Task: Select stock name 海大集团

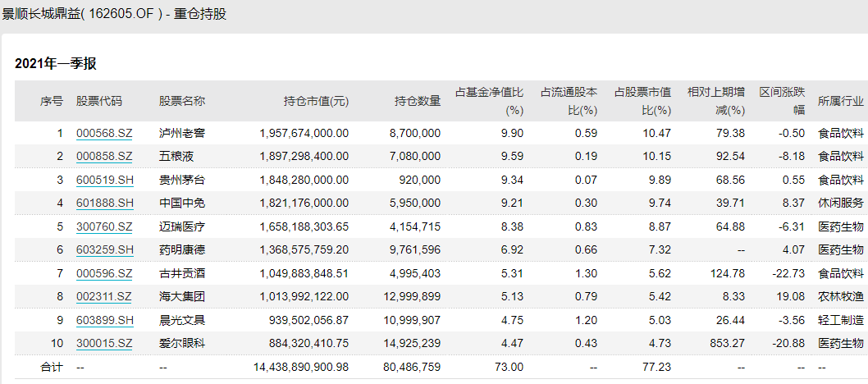Action: (182, 296)
